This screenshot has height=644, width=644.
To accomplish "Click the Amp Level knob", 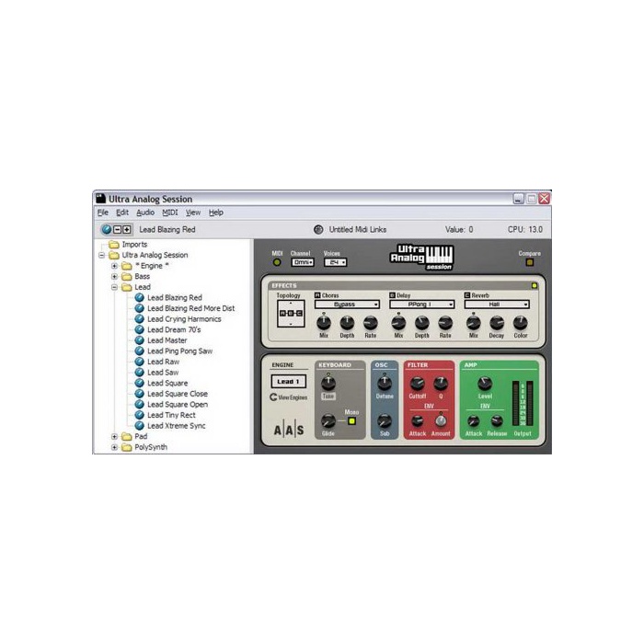I will point(485,383).
